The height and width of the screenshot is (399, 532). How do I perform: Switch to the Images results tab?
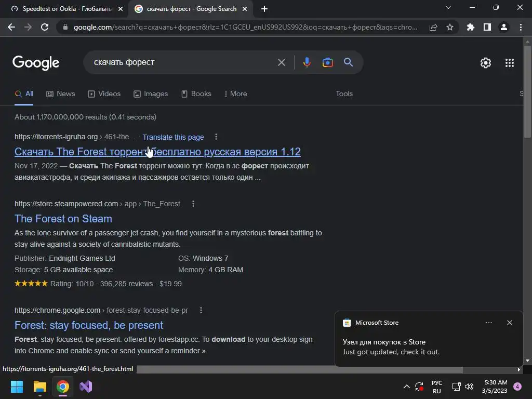(x=151, y=94)
